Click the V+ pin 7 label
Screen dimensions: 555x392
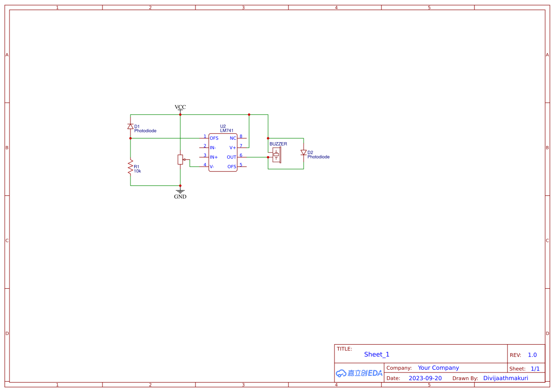[x=233, y=148]
